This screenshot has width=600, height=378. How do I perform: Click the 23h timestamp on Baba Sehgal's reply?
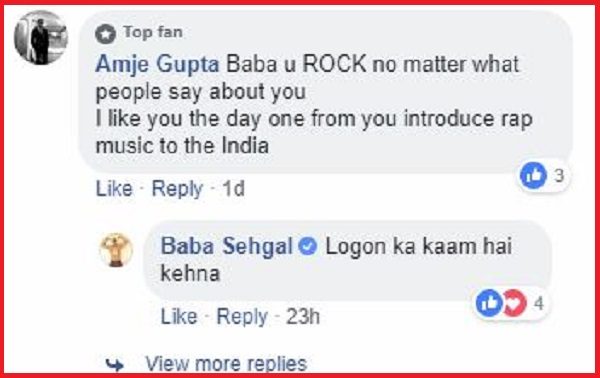[x=303, y=316]
